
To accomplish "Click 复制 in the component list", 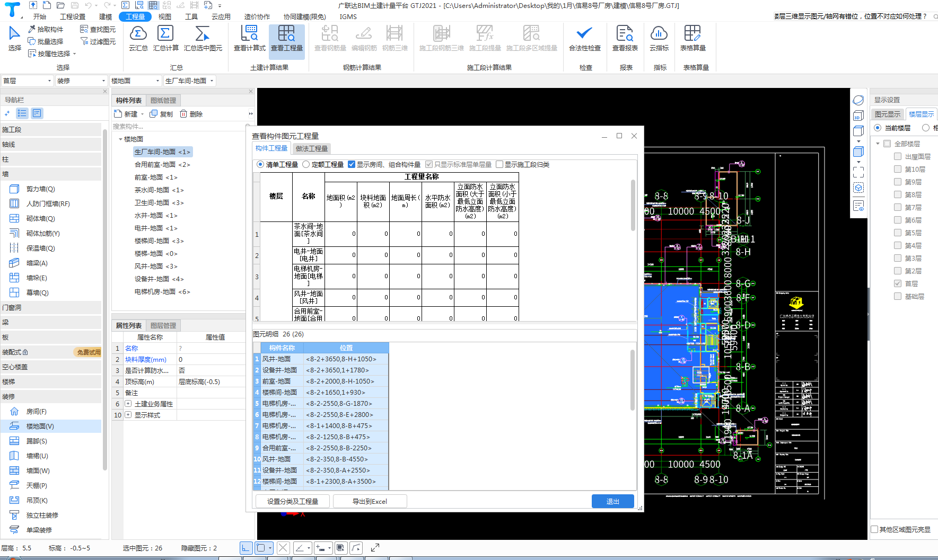I will [161, 114].
